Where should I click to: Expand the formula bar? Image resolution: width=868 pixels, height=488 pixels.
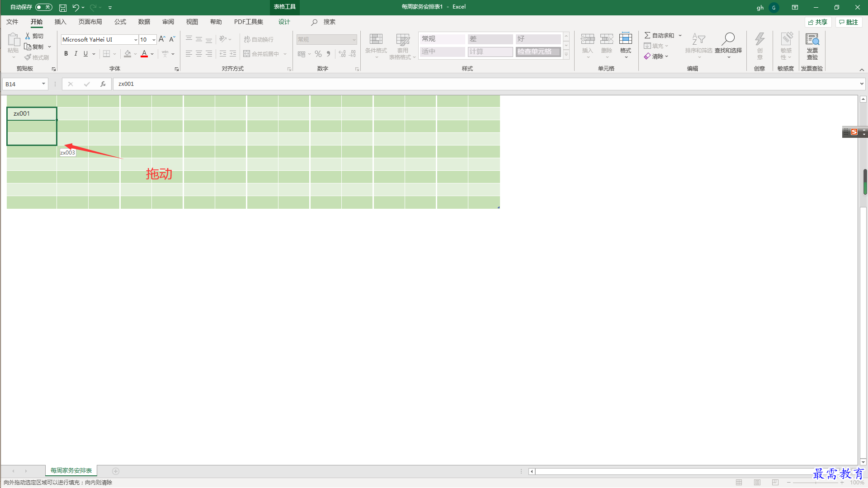pos(862,84)
